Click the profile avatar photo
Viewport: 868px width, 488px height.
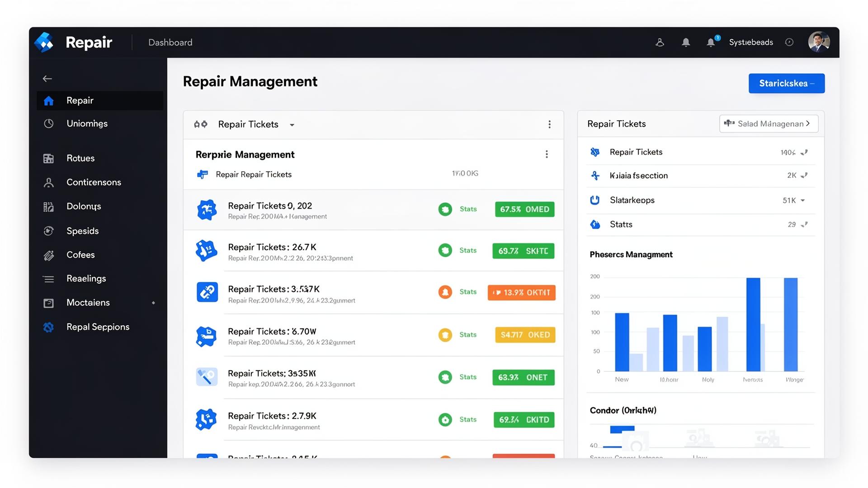pos(819,42)
